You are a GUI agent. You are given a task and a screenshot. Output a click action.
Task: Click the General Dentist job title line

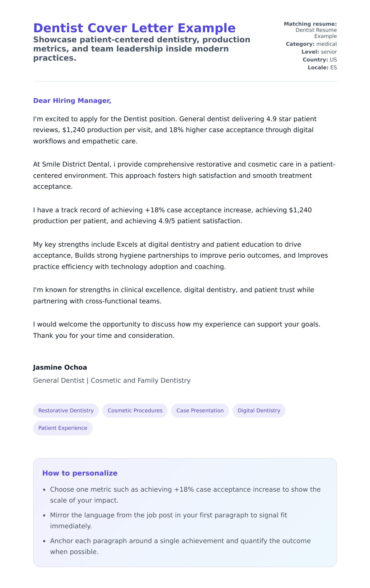[112, 381]
